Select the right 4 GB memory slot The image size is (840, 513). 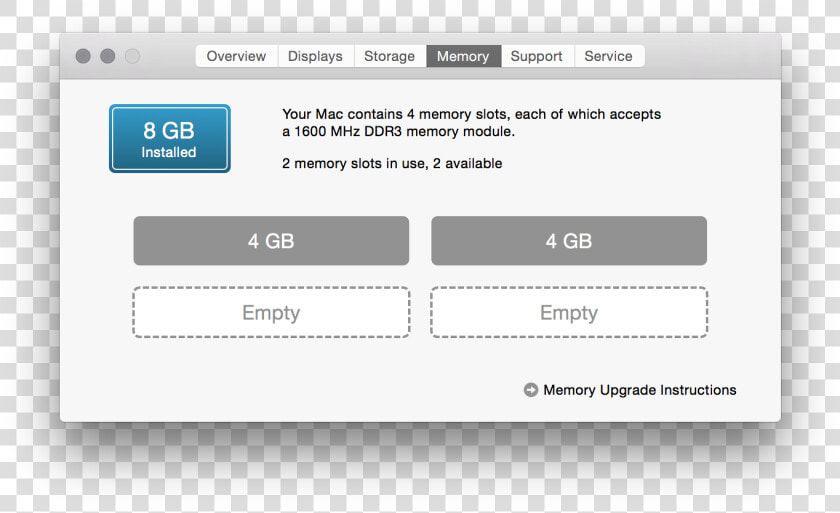(569, 241)
